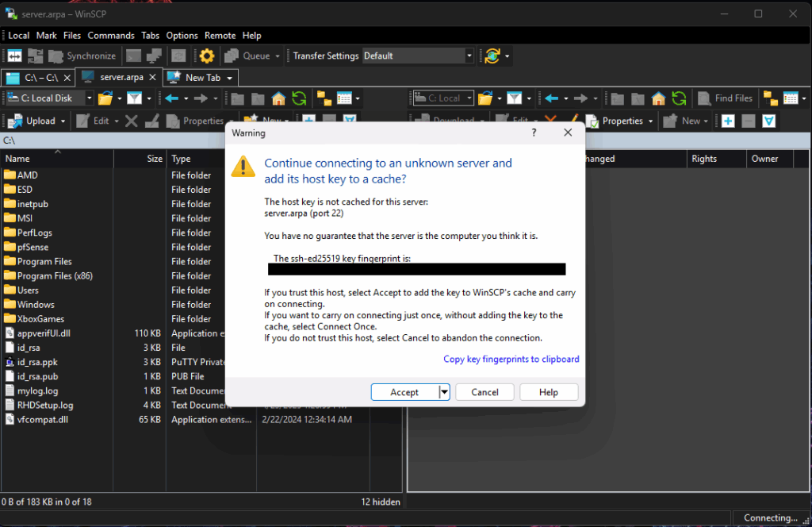
Task: Click the minus Unselect Files icon in right panel
Action: pos(749,121)
